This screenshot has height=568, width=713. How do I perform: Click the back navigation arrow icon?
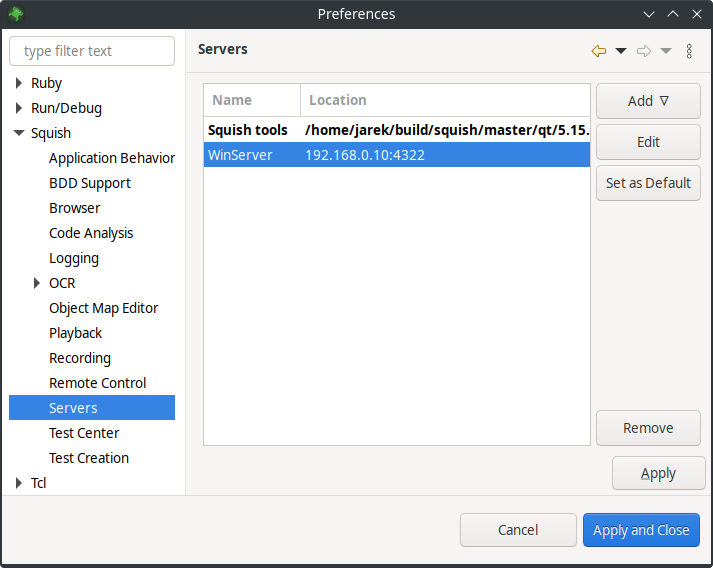click(599, 51)
